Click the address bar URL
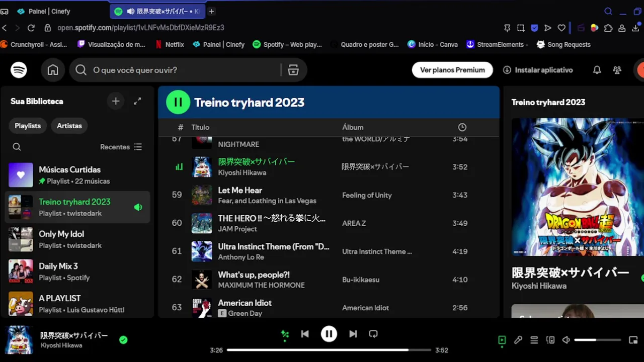The image size is (644, 362). (x=141, y=28)
